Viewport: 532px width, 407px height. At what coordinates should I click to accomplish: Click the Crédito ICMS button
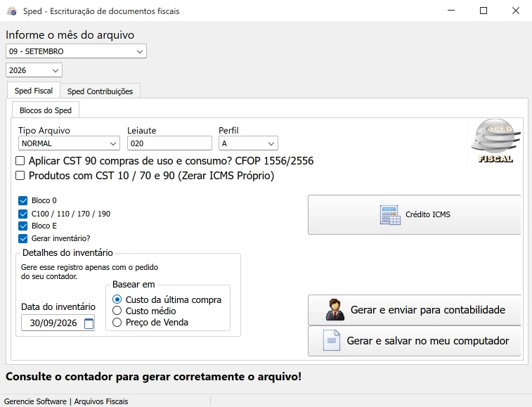click(414, 215)
